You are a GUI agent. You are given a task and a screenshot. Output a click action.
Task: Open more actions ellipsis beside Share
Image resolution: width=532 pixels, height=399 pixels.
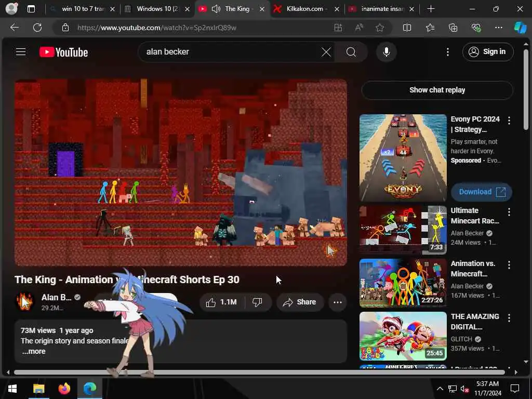337,302
